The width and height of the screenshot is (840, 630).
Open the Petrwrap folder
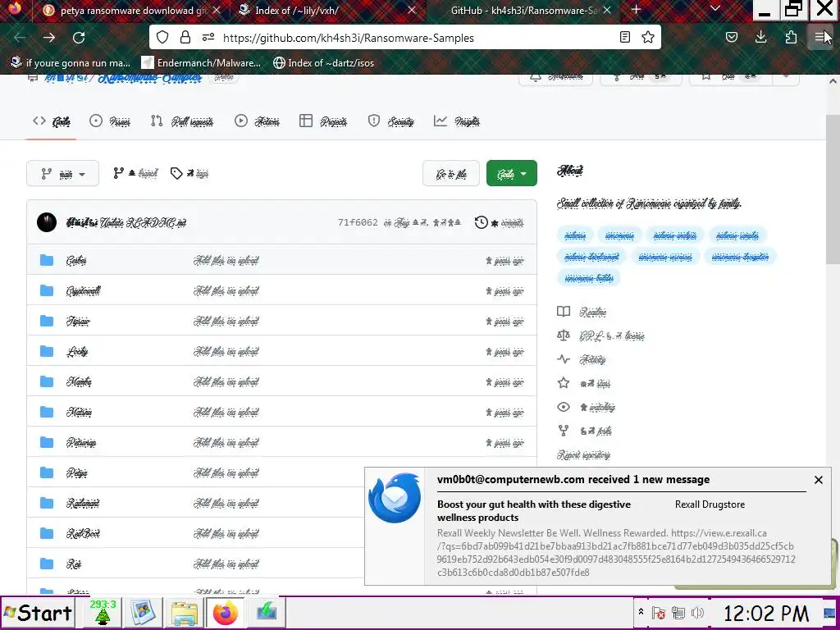point(81,442)
